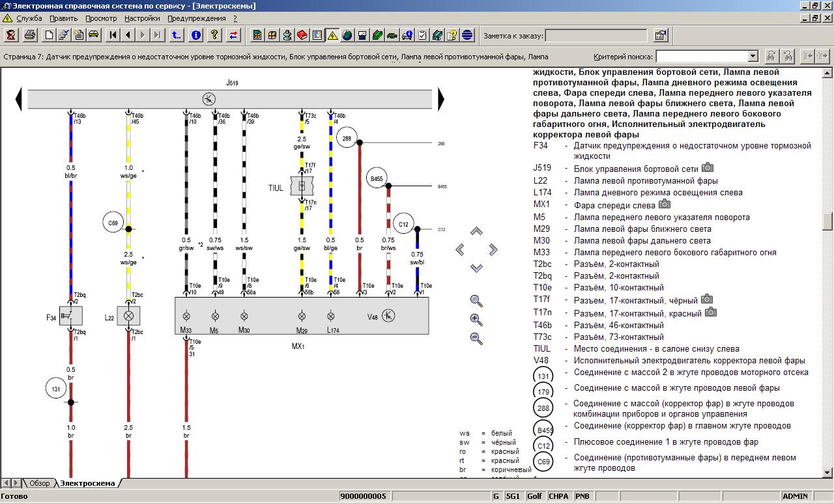Open the Предупреждения menu
834x504 pixels.
(x=196, y=18)
